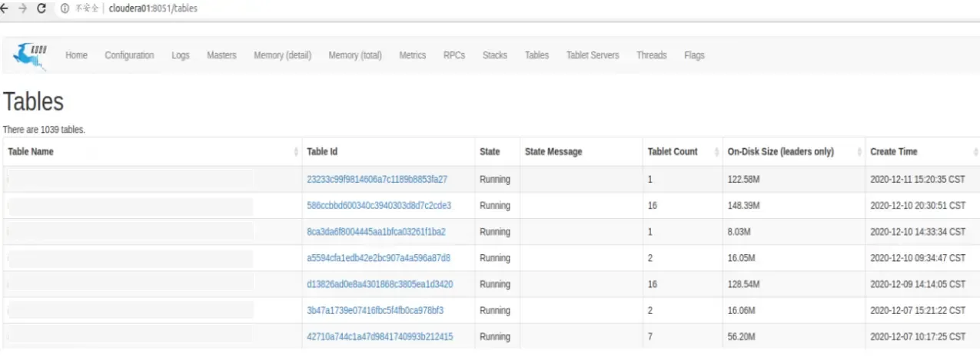Image resolution: width=980 pixels, height=357 pixels.
Task: Open the Tablet Servers menu item
Action: pyautogui.click(x=592, y=55)
